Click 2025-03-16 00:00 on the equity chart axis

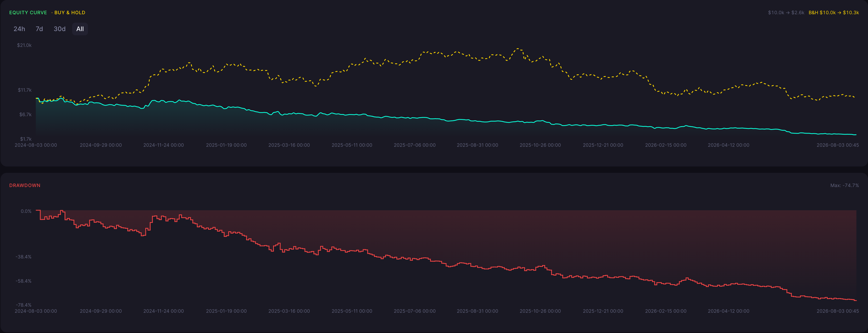(289, 145)
